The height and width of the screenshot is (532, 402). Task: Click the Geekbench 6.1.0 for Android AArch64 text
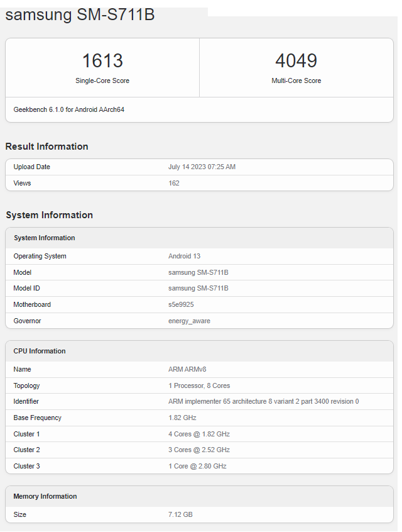click(x=69, y=109)
